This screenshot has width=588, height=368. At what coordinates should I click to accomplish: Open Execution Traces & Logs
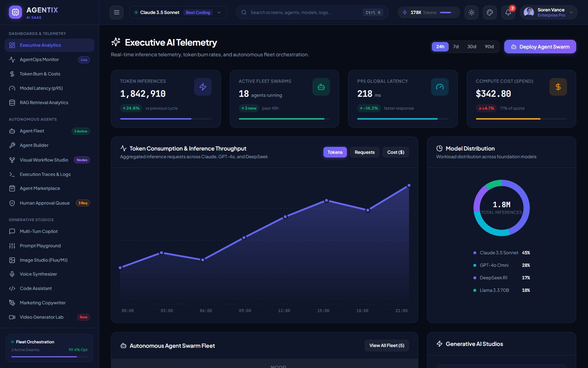tap(49, 174)
